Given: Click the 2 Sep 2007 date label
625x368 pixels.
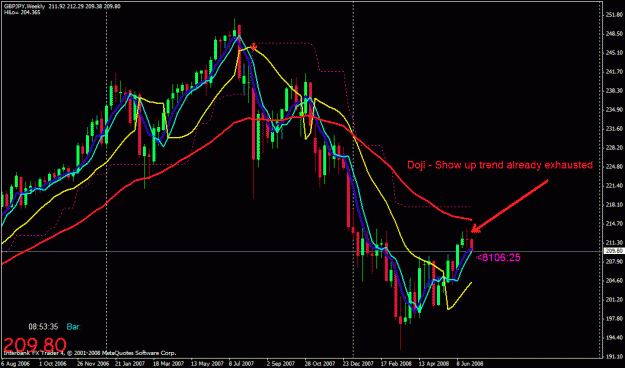Looking at the screenshot, I should point(280,364).
